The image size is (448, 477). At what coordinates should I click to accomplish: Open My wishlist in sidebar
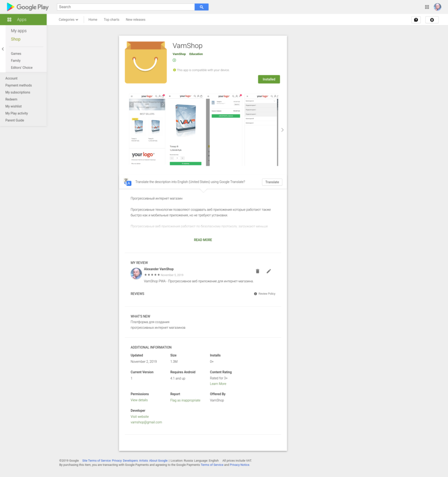[x=14, y=106]
